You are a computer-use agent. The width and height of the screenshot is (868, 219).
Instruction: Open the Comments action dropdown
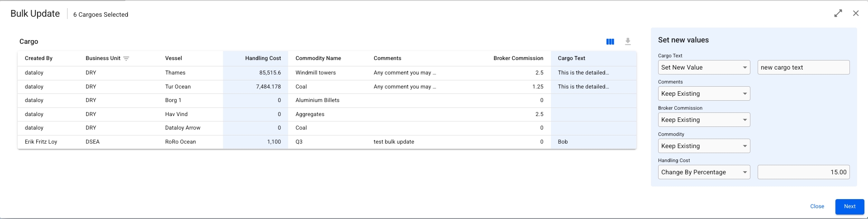[704, 93]
